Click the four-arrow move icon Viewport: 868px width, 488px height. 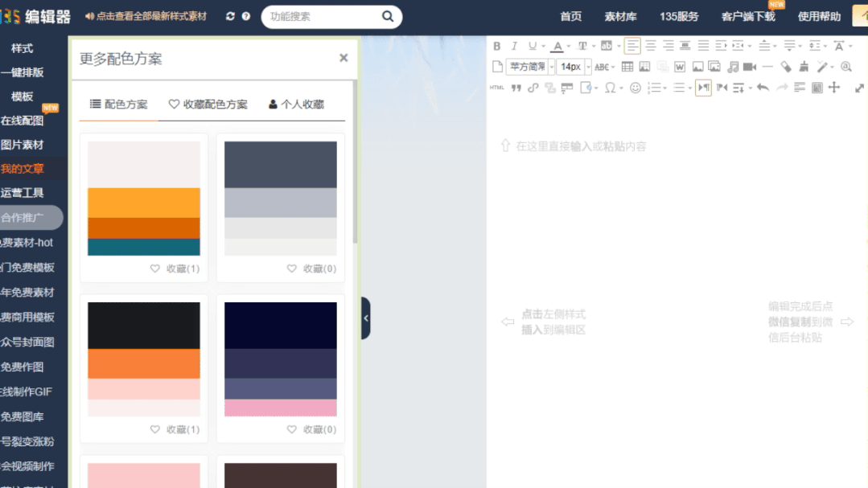click(x=834, y=88)
